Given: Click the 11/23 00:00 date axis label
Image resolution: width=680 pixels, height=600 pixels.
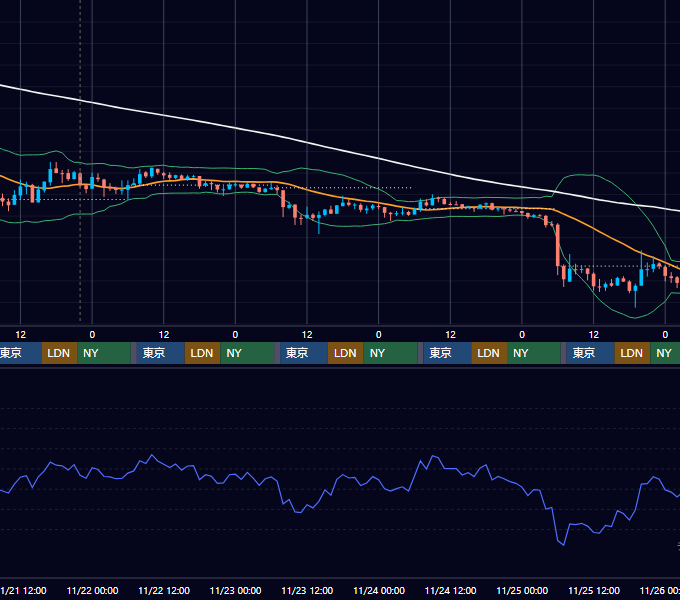Looking at the screenshot, I should pyautogui.click(x=235, y=590).
